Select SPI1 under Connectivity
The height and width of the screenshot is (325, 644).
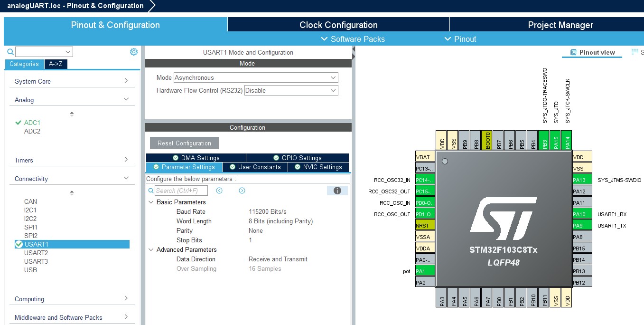coord(31,227)
